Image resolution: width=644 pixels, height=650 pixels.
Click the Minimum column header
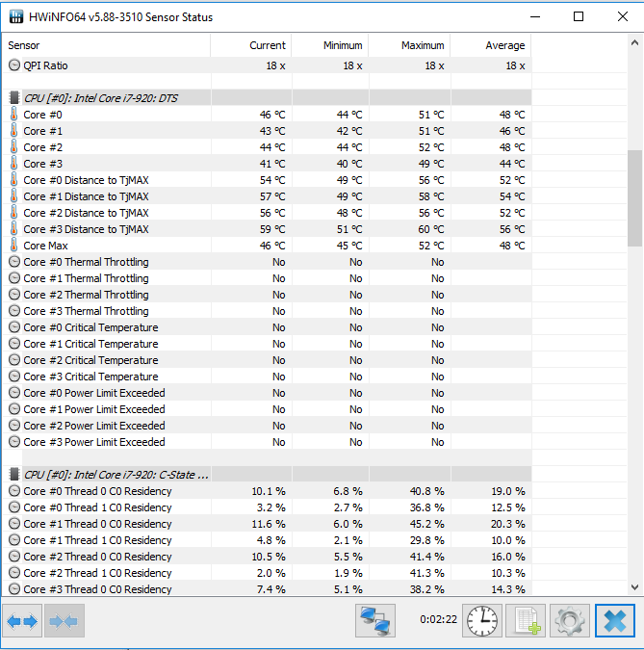(x=330, y=45)
